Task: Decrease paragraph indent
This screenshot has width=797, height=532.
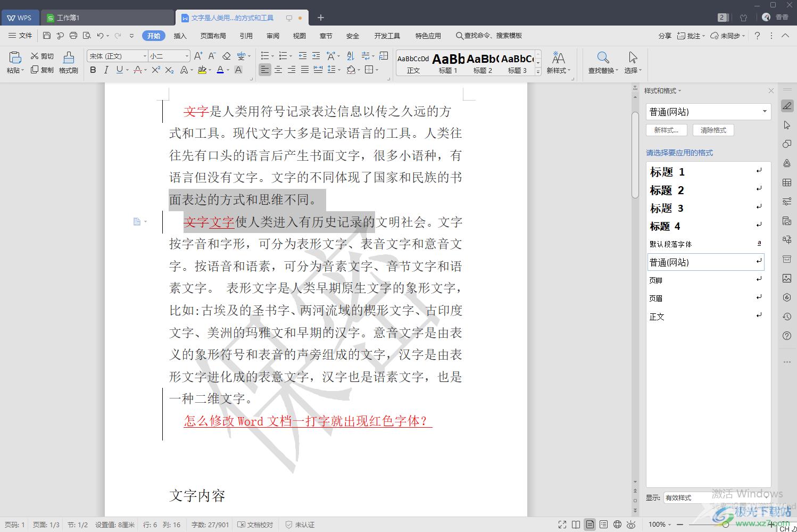Action: (x=303, y=56)
